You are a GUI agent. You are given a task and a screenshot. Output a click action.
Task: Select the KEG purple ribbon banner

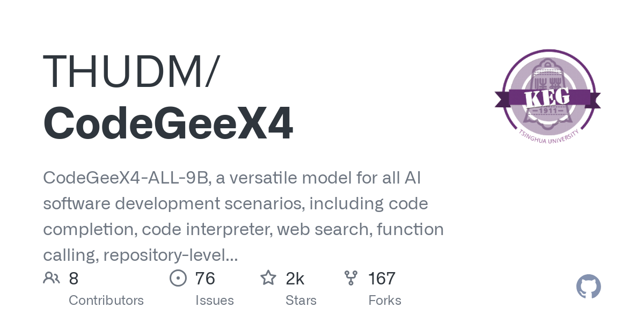point(547,98)
